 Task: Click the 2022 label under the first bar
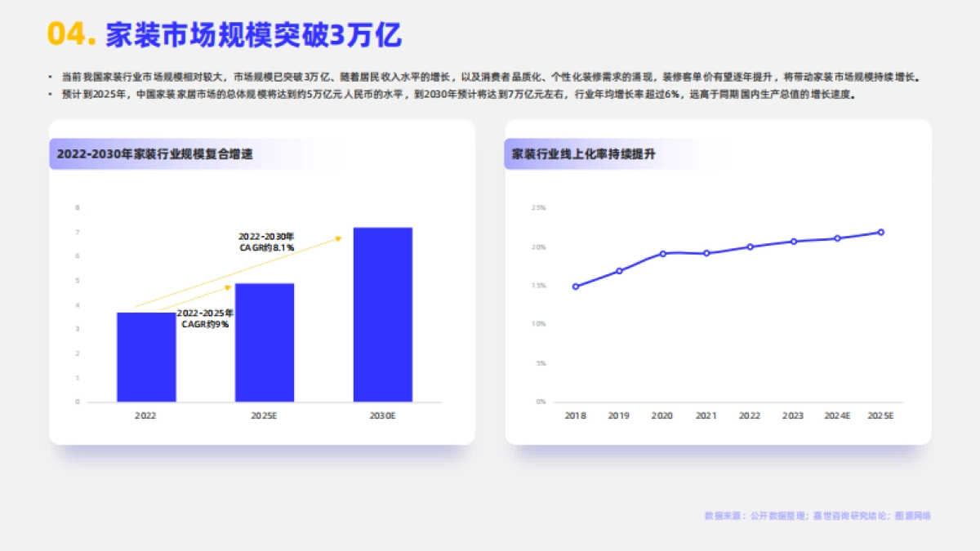click(144, 415)
